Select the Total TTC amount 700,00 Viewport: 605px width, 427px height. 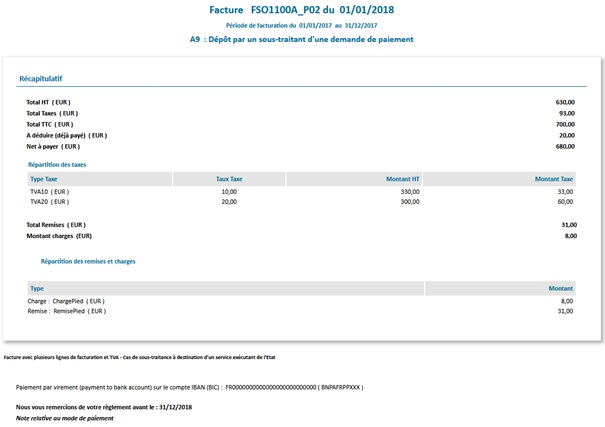pyautogui.click(x=565, y=124)
